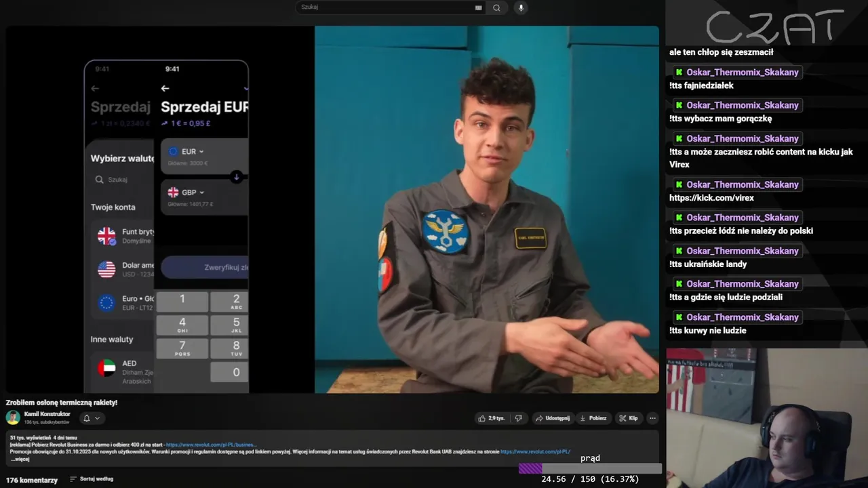The height and width of the screenshot is (488, 868).
Task: Click the 24.56 / 150 (16.37%) counter text
Action: (590, 479)
